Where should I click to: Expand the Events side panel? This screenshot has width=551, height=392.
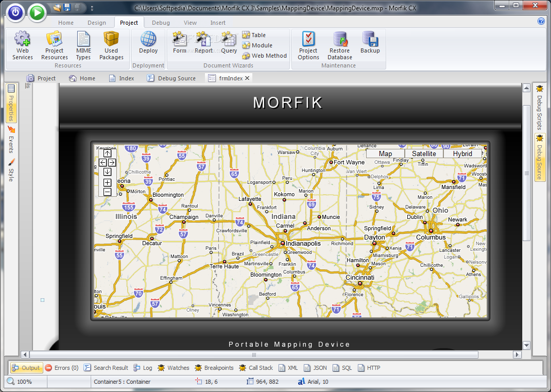[x=11, y=140]
